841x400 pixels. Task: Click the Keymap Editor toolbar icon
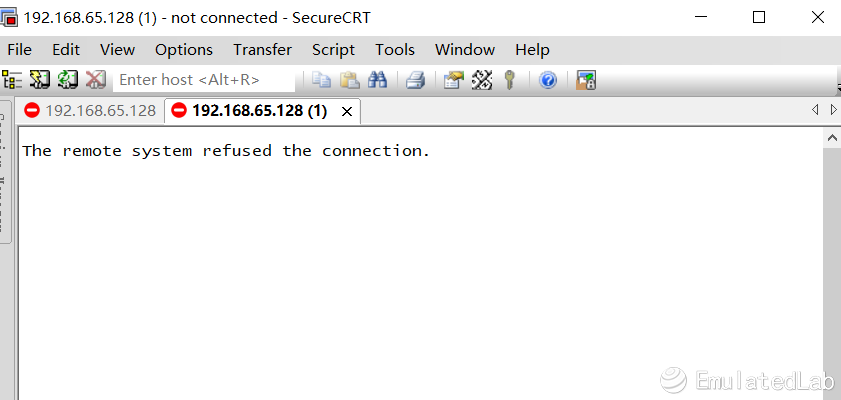click(x=482, y=80)
